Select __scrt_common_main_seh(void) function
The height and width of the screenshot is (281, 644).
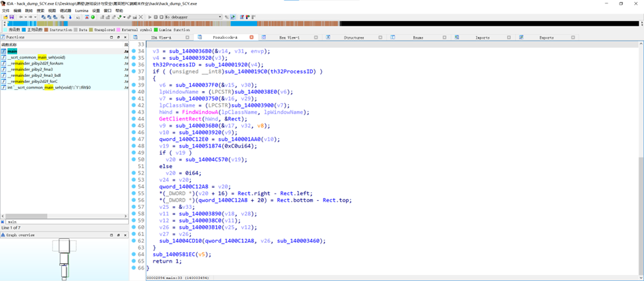pyautogui.click(x=63, y=57)
